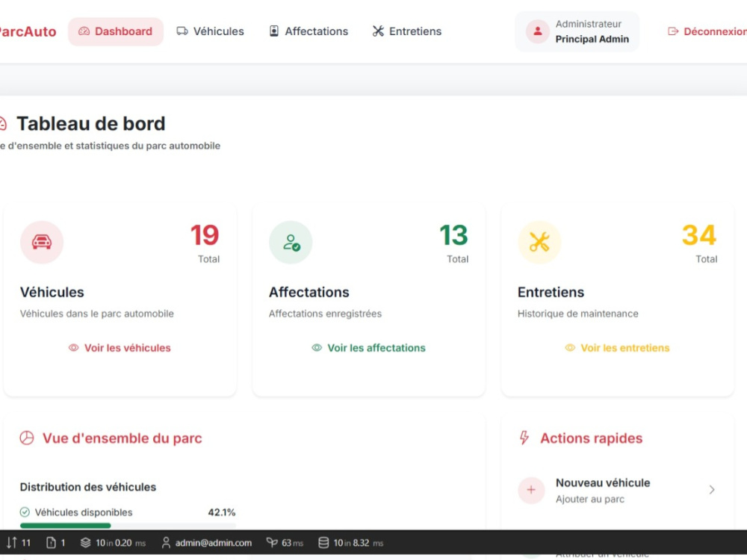This screenshot has width=747, height=560.
Task: Click the gauge icon in Dashboard tab
Action: point(84,31)
